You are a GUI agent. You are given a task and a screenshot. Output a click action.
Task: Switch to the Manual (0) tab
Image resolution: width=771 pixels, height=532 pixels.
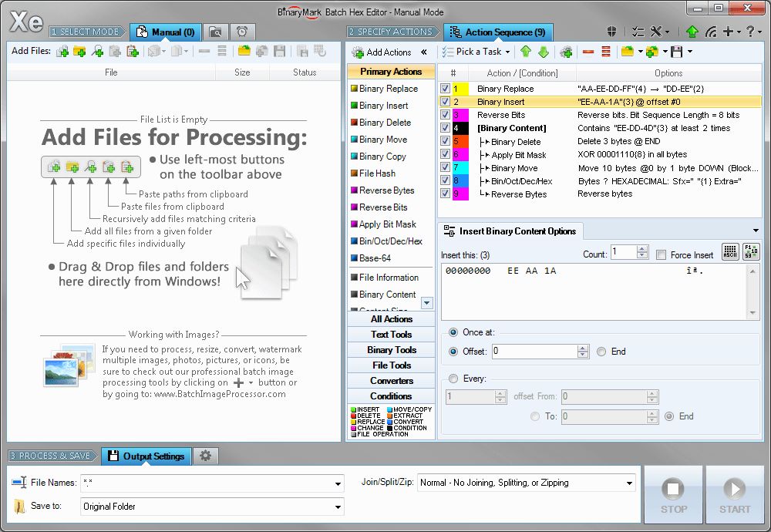167,32
